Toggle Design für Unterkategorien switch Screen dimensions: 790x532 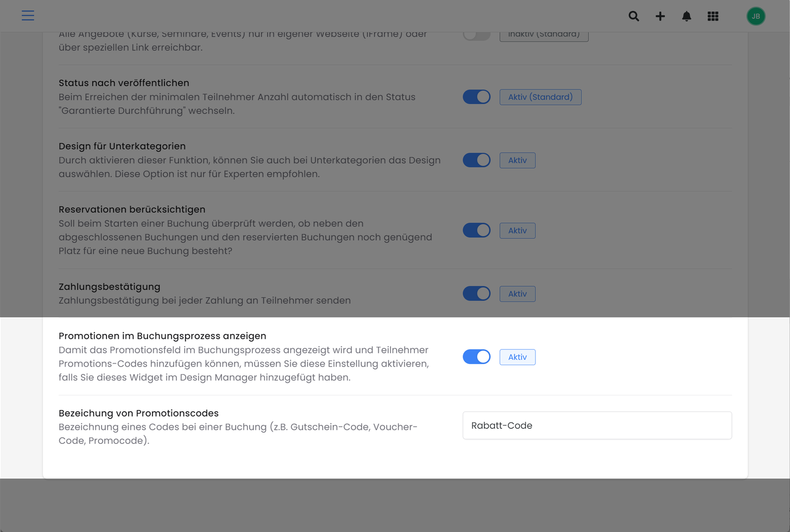(x=477, y=160)
